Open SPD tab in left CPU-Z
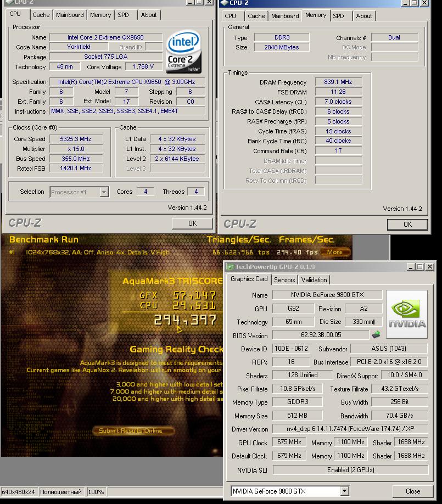Image resolution: width=442 pixels, height=504 pixels. tap(123, 15)
